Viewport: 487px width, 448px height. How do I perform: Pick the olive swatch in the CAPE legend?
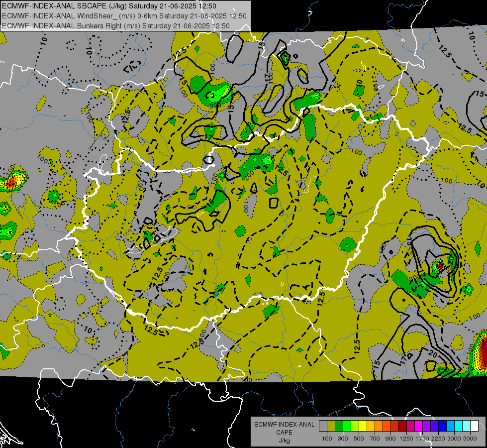[x=331, y=426]
